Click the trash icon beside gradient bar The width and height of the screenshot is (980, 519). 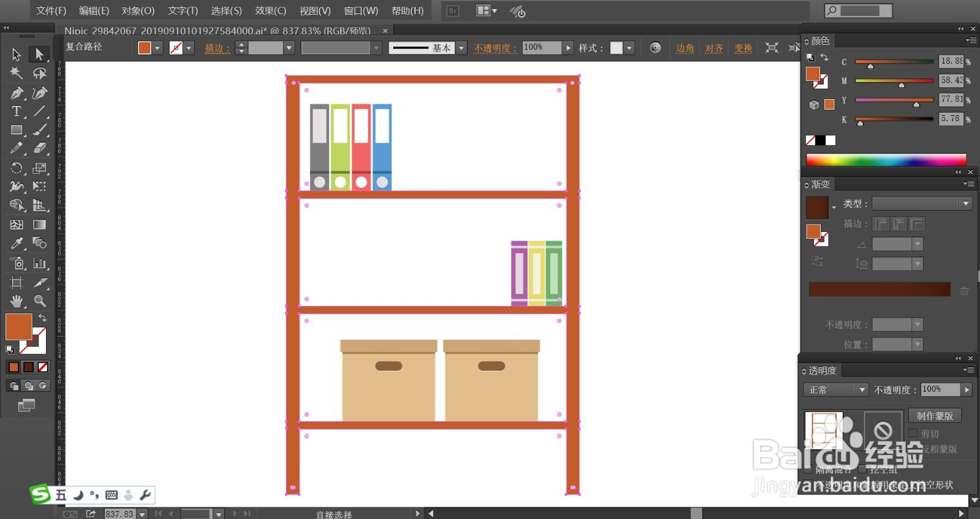(x=964, y=291)
